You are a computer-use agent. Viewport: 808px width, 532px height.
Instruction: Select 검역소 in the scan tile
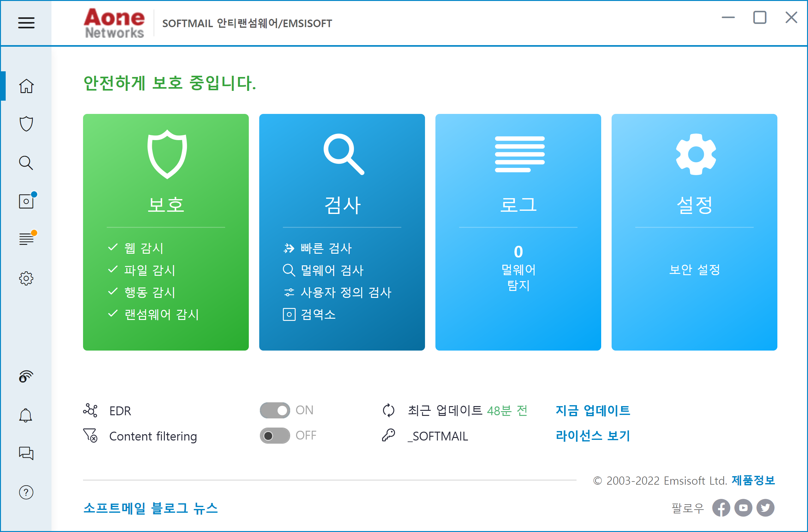tap(318, 315)
